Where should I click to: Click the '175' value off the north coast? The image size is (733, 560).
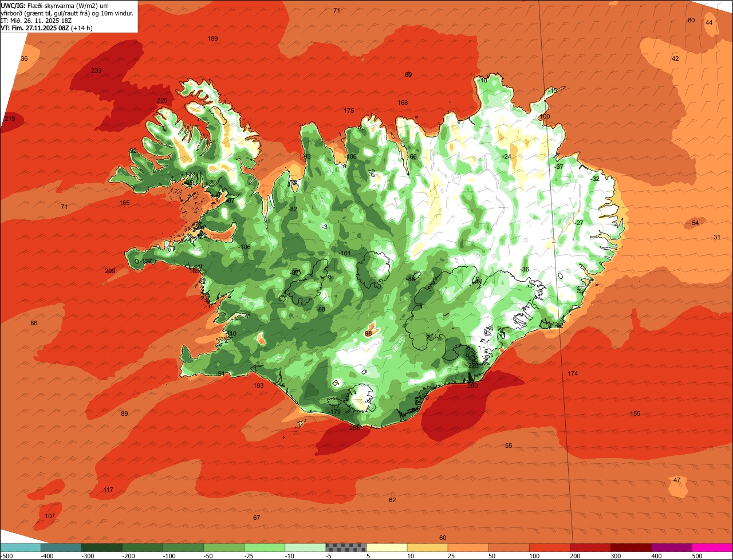pos(349,111)
